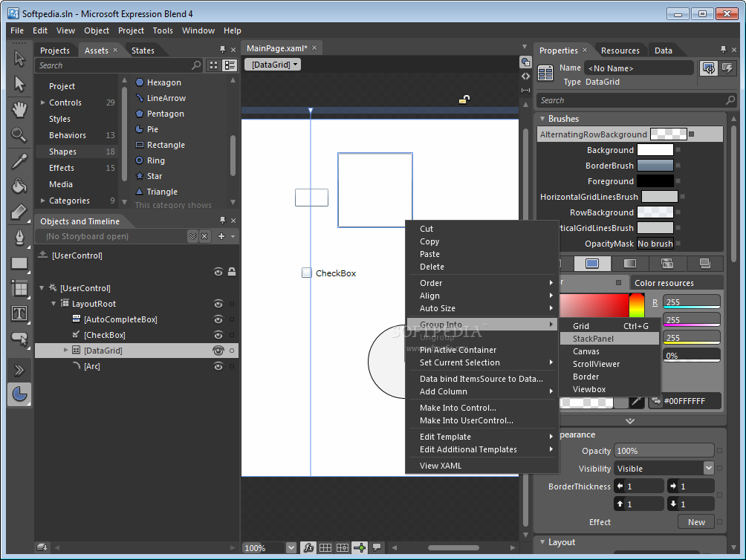This screenshot has width=746, height=560.
Task: Toggle LayoutRoot visibility eye
Action: pos(218,304)
